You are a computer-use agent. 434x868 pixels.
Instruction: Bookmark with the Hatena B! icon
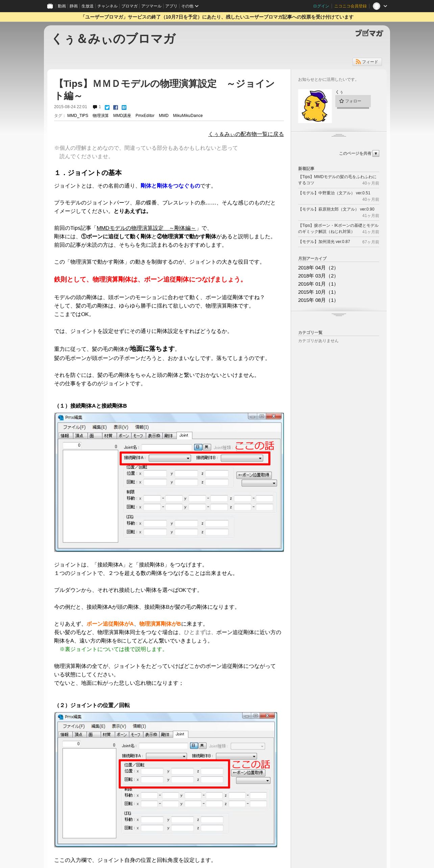[124, 107]
